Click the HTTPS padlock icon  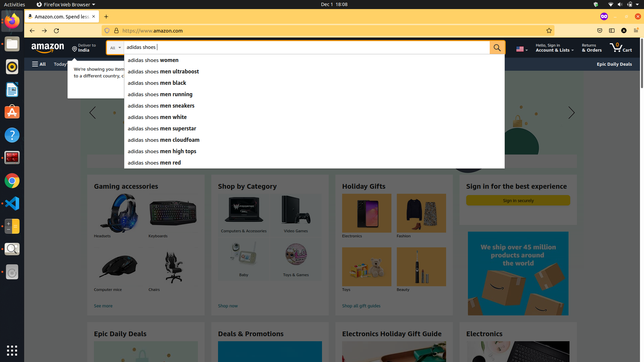116,31
